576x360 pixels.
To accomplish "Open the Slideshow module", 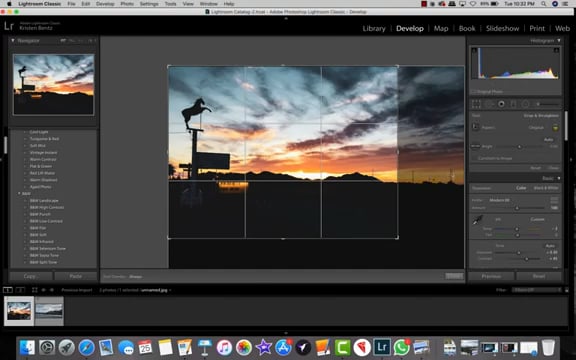I will [503, 28].
